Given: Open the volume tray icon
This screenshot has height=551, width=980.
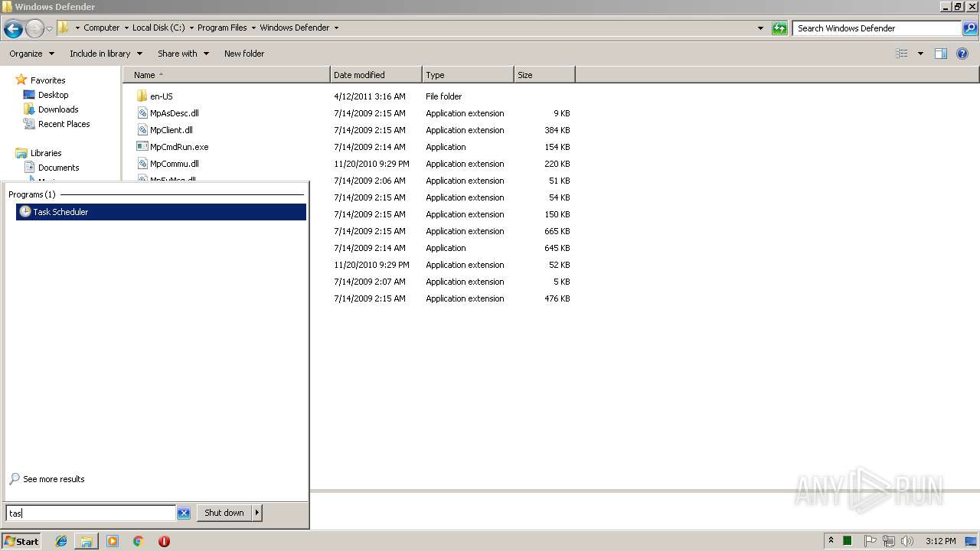Looking at the screenshot, I should pyautogui.click(x=907, y=541).
